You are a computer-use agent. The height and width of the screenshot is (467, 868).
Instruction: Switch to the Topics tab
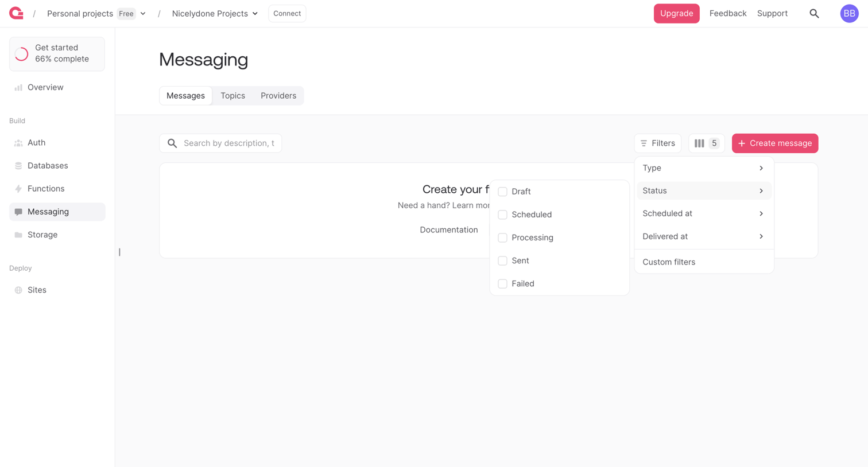(x=232, y=96)
